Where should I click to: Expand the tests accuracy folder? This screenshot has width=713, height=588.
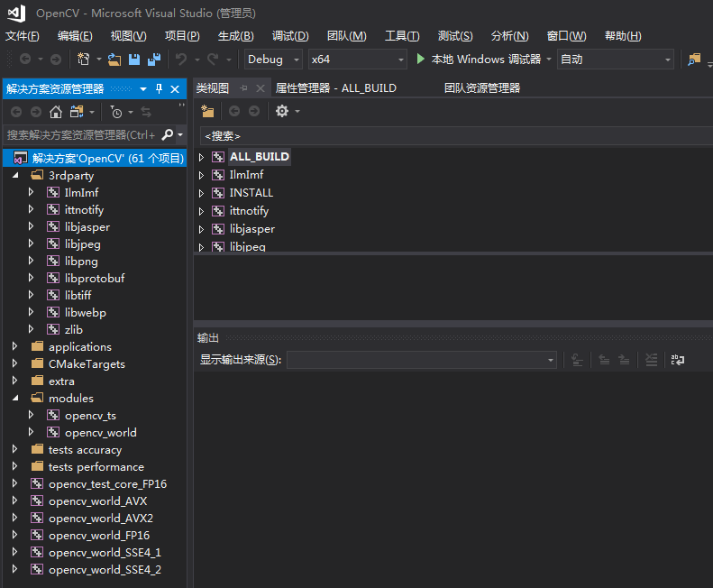[14, 449]
